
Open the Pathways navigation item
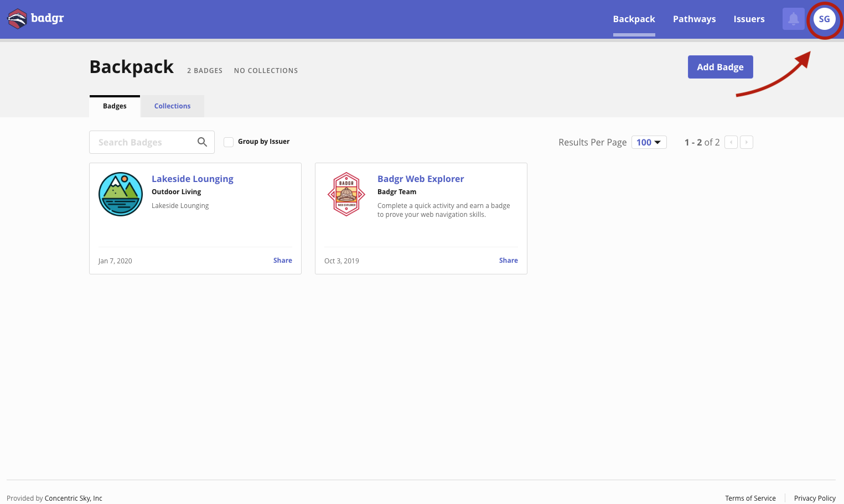pyautogui.click(x=694, y=19)
